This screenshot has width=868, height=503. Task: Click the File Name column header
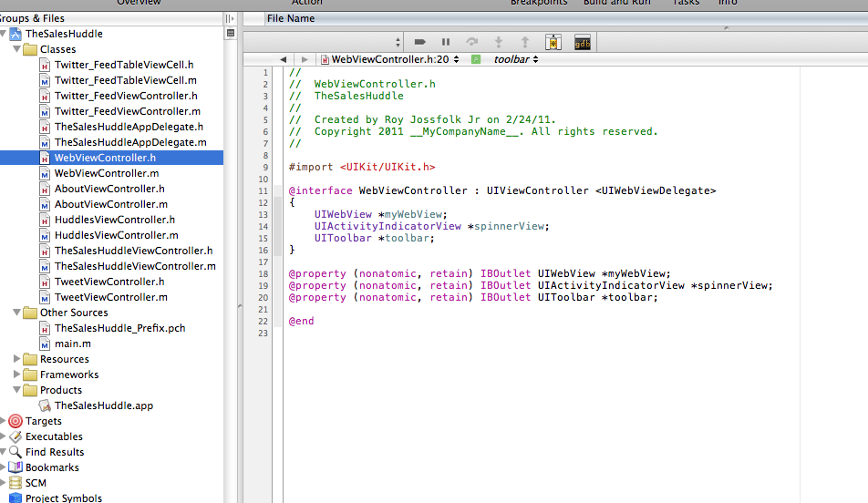click(x=291, y=18)
